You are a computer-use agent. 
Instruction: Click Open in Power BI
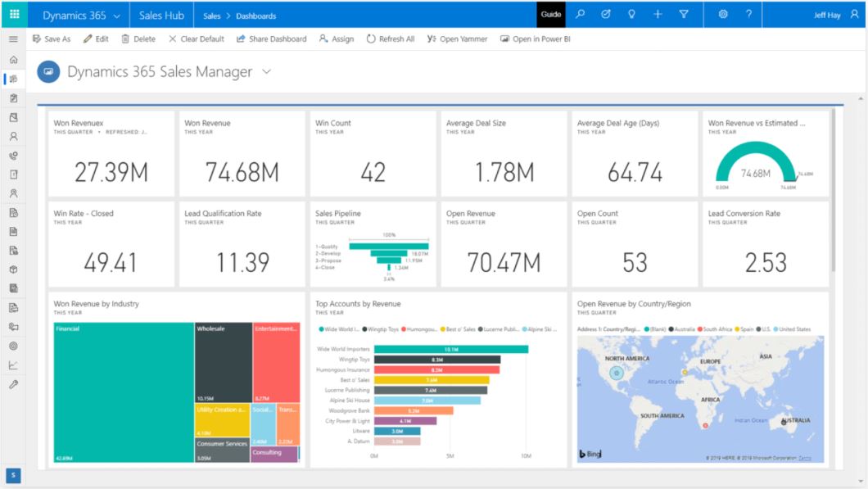pos(536,38)
